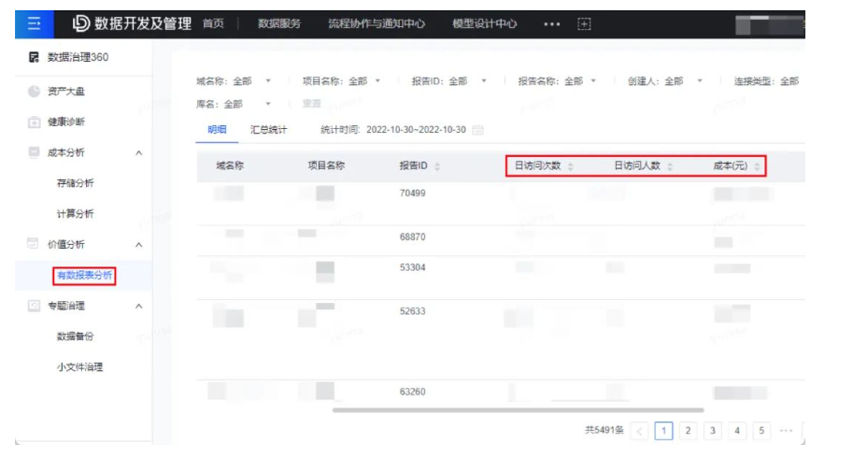The image size is (868, 458).
Task: Open the calendar icon next to 统计时间
Action: tap(477, 130)
